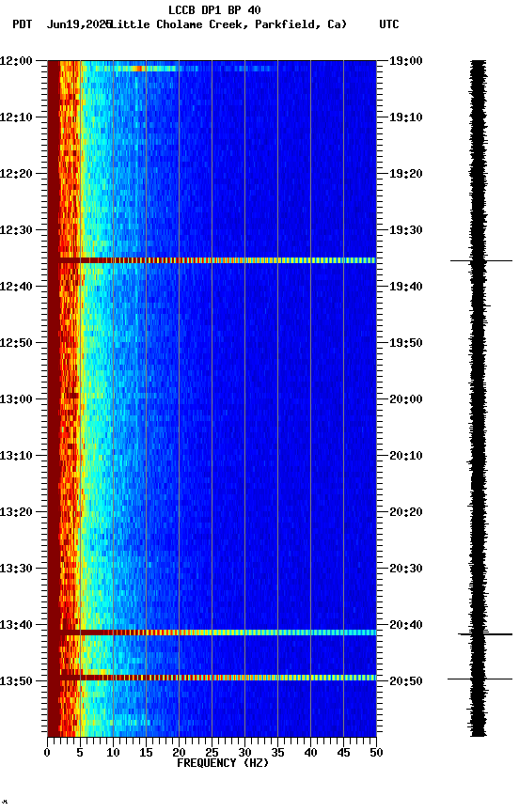Click the 40 Hz frequency axis label
Image resolution: width=519 pixels, height=812 pixels.
pyautogui.click(x=310, y=753)
